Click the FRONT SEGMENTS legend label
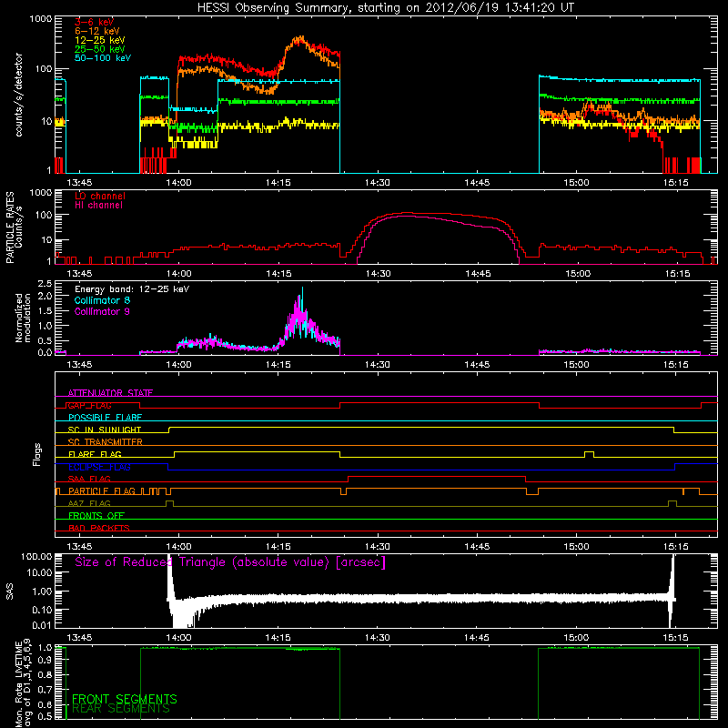Viewport: 728px width, 728px height. pos(125,699)
